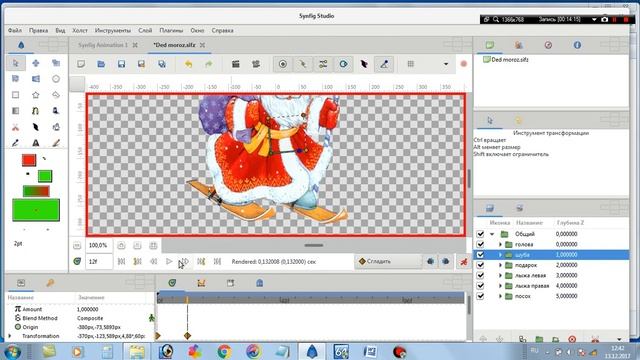Select the Spline tool
The height and width of the screenshot is (360, 640).
(x=36, y=111)
